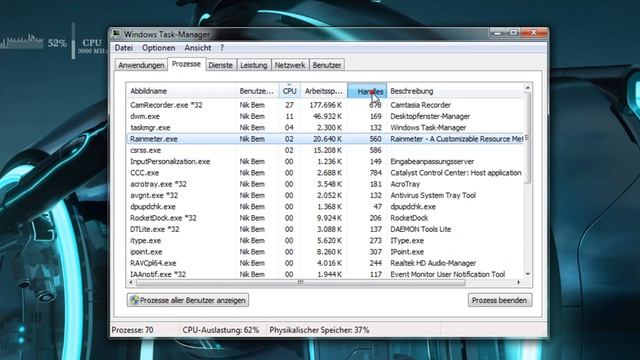Viewport: 640px width, 360px height.
Task: Click the 177.696 K memory value
Action: coord(325,105)
